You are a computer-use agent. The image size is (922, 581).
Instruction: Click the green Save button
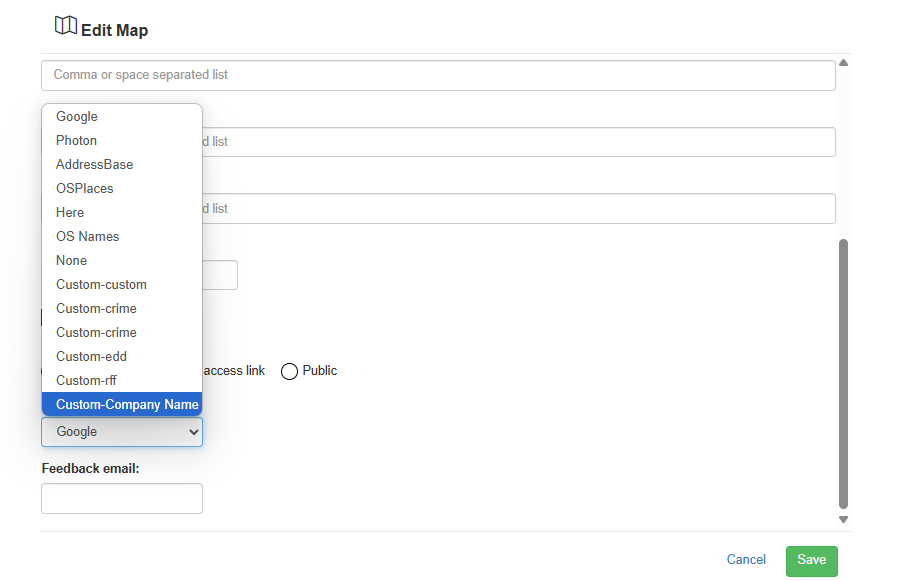click(x=811, y=561)
